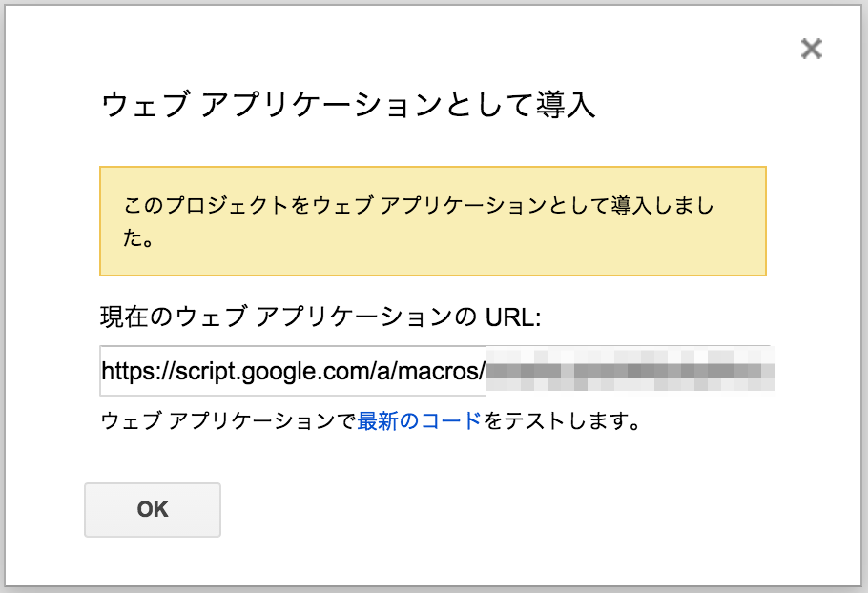Screen dimensions: 868x593
Task: Click the blurred portion of the URL
Action: coord(630,370)
